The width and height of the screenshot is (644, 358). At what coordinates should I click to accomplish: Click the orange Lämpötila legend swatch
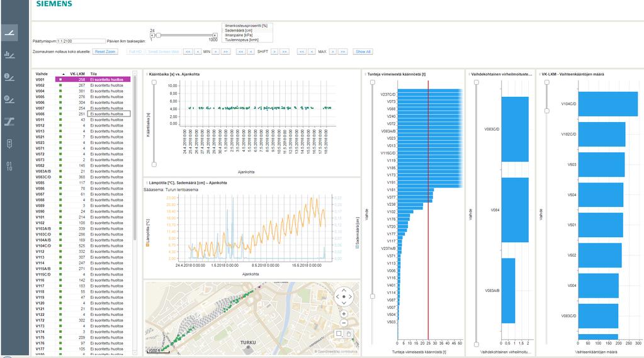[x=147, y=245]
